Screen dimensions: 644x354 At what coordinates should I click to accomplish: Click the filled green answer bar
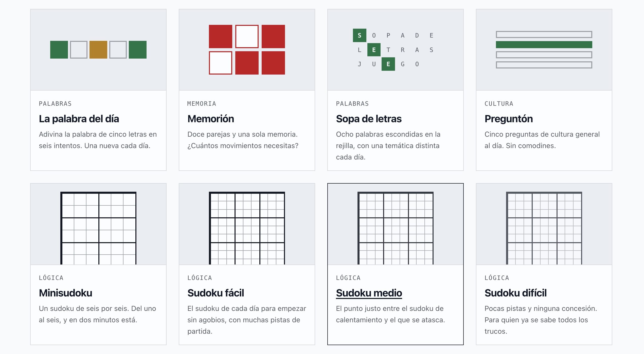point(544,45)
